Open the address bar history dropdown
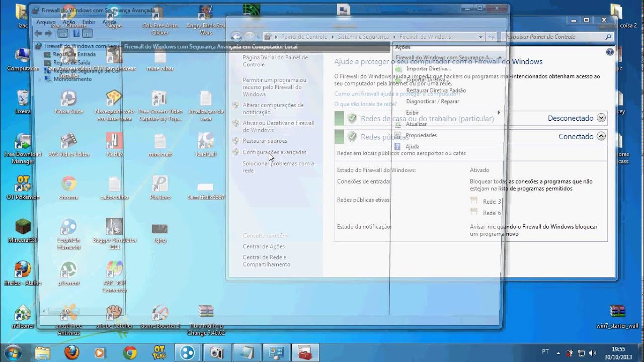The height and width of the screenshot is (362, 644). coord(480,37)
